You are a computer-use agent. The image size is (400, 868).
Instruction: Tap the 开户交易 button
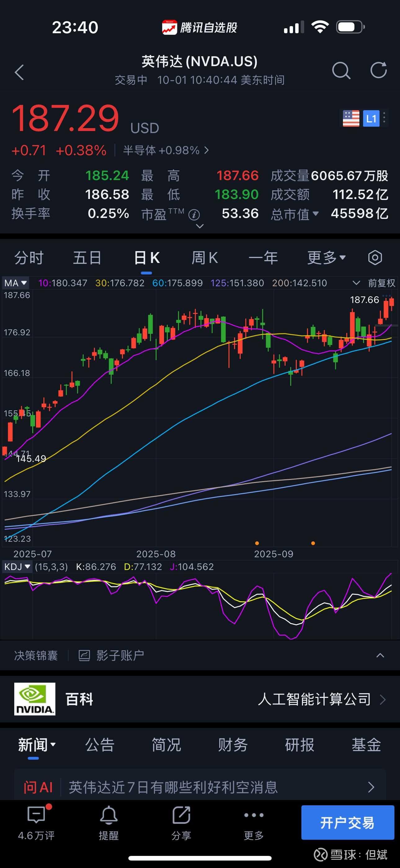[x=348, y=822]
